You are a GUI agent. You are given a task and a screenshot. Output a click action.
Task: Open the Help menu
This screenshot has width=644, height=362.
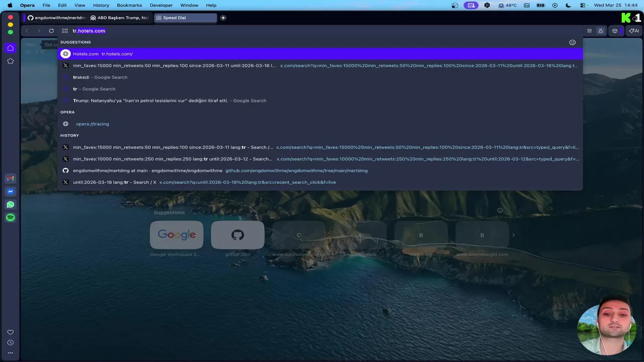click(x=211, y=5)
